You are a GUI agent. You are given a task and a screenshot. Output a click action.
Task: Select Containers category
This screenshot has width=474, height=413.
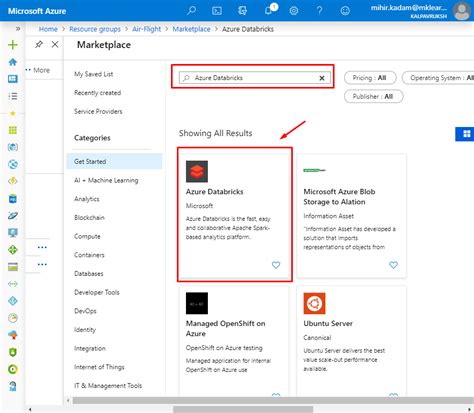coord(89,255)
